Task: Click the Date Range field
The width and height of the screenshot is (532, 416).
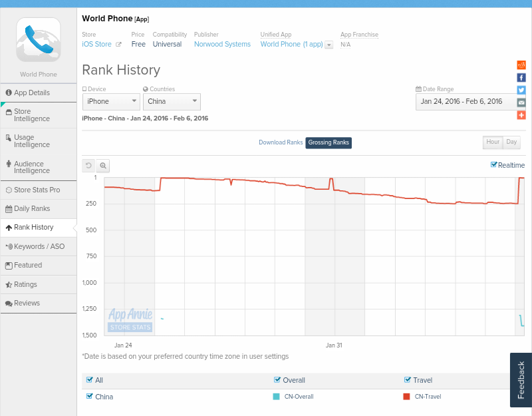Action: 465,101
